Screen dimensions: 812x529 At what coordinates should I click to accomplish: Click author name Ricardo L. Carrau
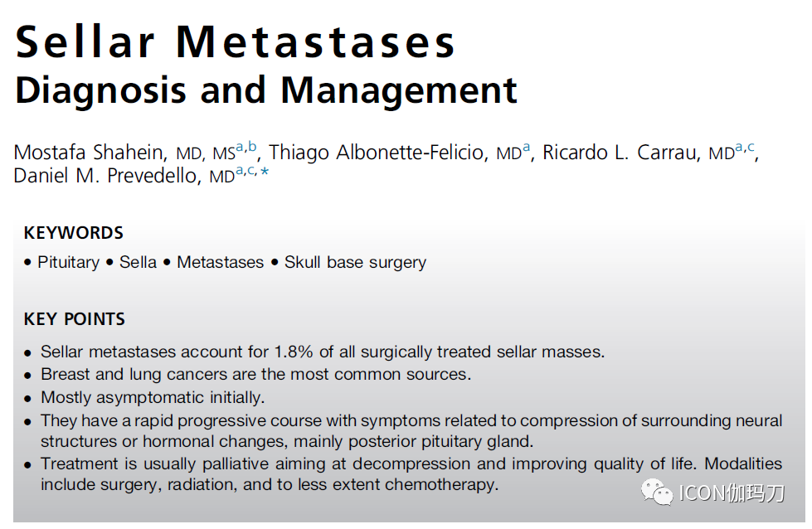(x=622, y=153)
